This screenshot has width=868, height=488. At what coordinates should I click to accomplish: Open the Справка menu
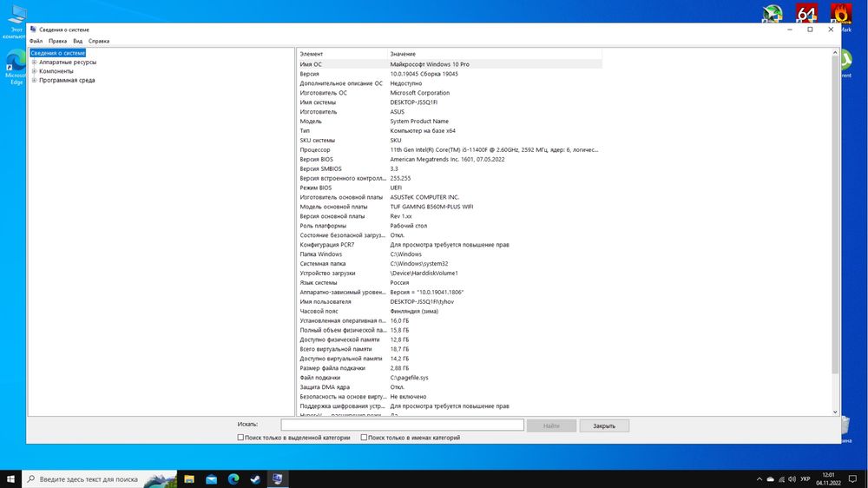tap(99, 41)
